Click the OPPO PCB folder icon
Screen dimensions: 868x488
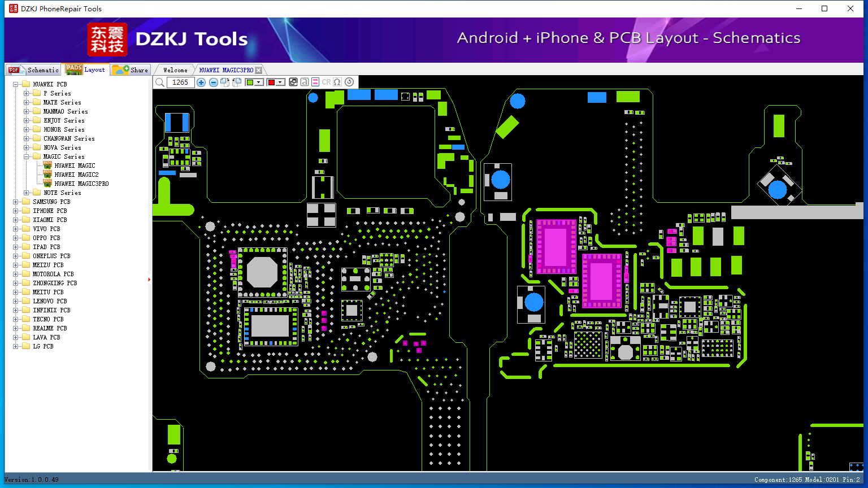26,238
